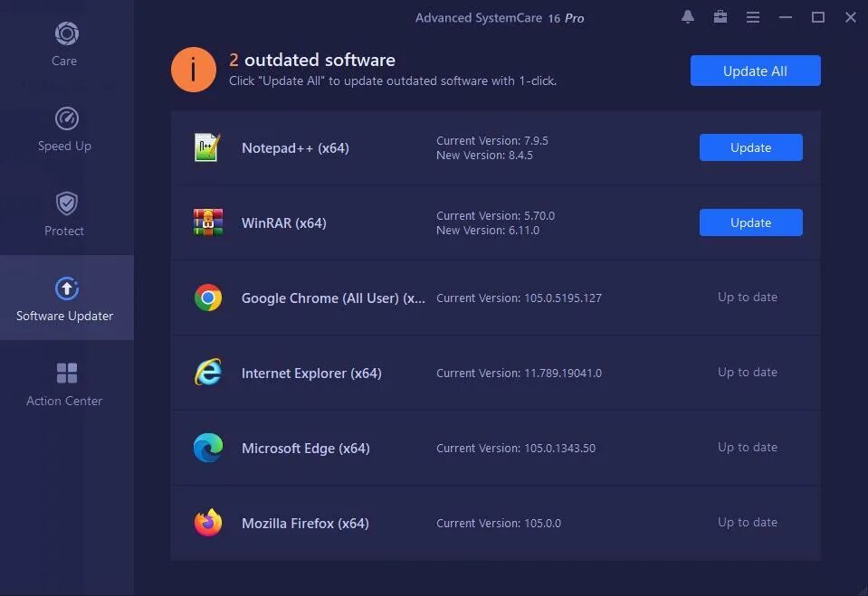The width and height of the screenshot is (868, 596).
Task: Open the Speed Up gauge icon
Action: (66, 118)
